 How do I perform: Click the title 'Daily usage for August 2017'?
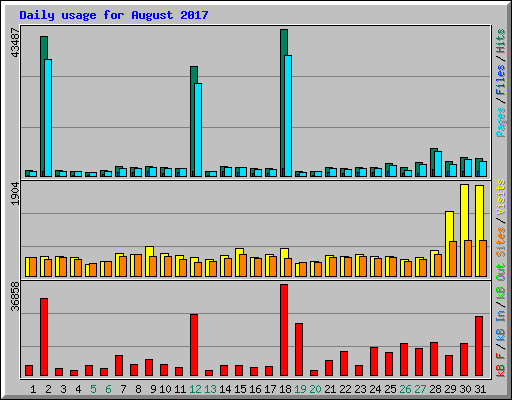click(x=114, y=15)
